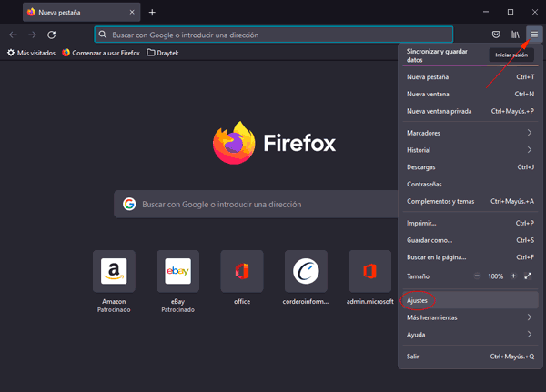The image size is (546, 392).
Task: Choose Nueva ventana privada menu entry
Action: 470,111
